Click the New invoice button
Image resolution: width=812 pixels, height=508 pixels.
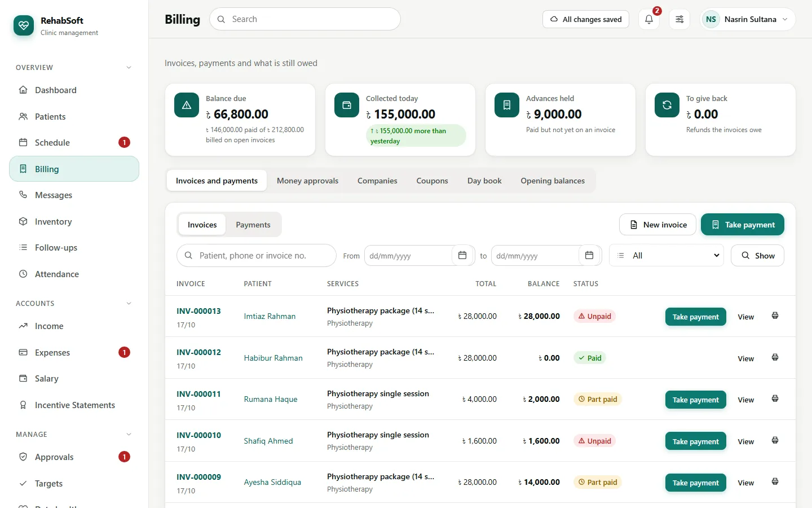click(x=657, y=225)
